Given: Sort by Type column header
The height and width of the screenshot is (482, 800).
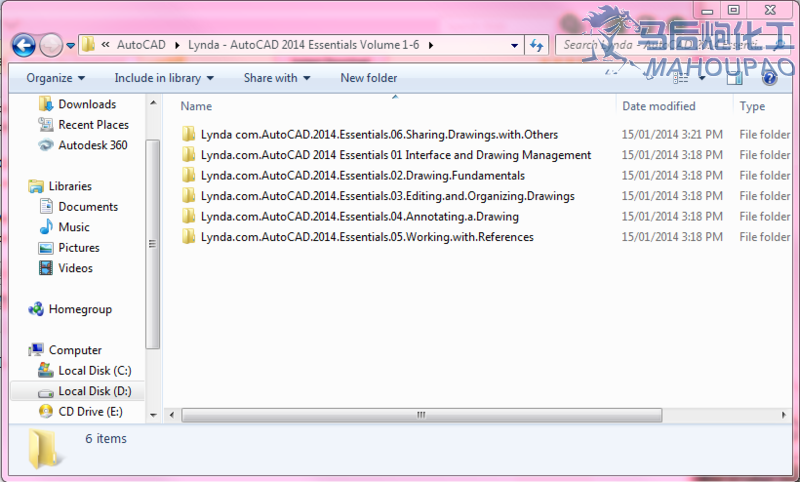Looking at the screenshot, I should point(752,106).
